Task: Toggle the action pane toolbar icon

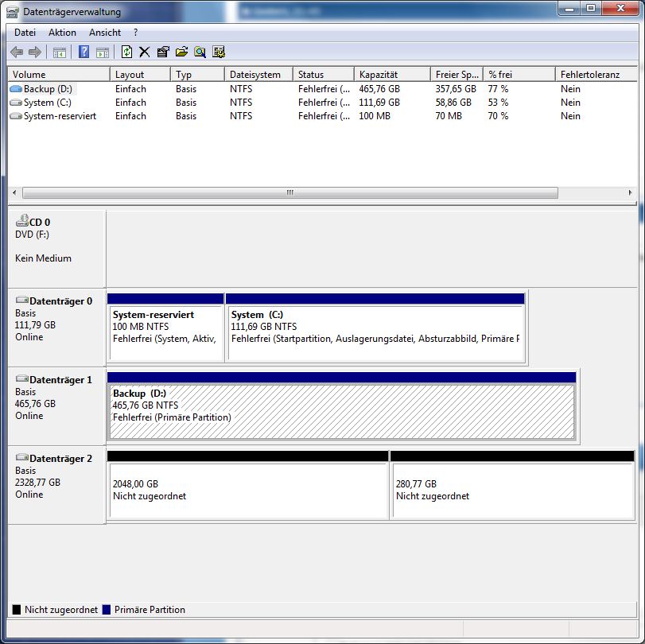Action: click(x=103, y=52)
